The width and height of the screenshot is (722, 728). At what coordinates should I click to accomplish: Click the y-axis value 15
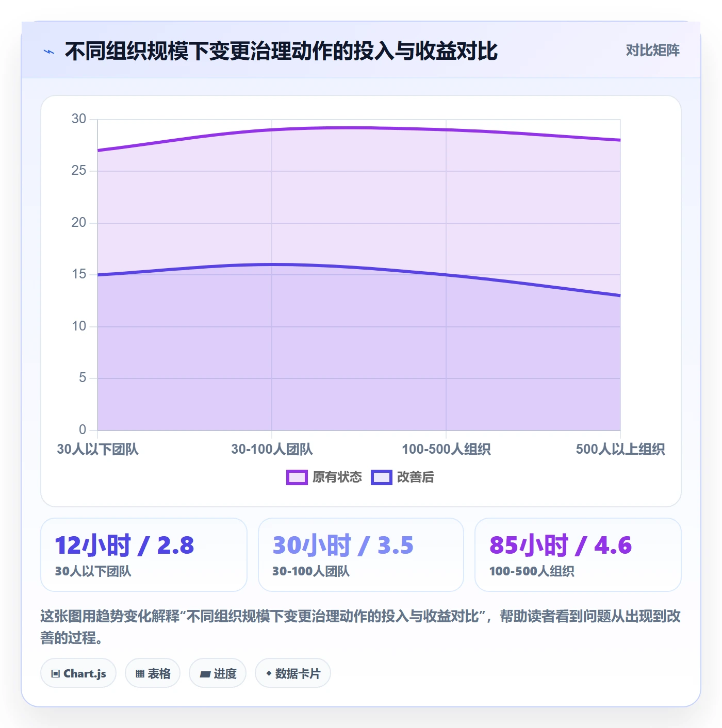[79, 274]
